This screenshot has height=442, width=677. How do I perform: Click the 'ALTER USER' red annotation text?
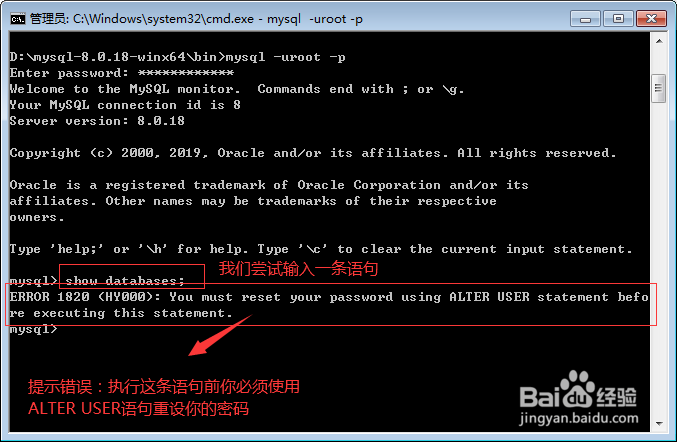(138, 408)
